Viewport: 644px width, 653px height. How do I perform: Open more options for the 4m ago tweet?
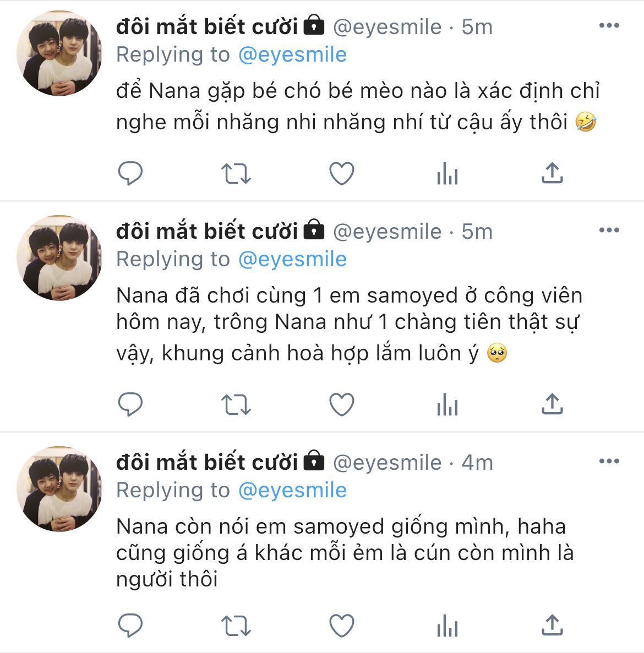609,461
